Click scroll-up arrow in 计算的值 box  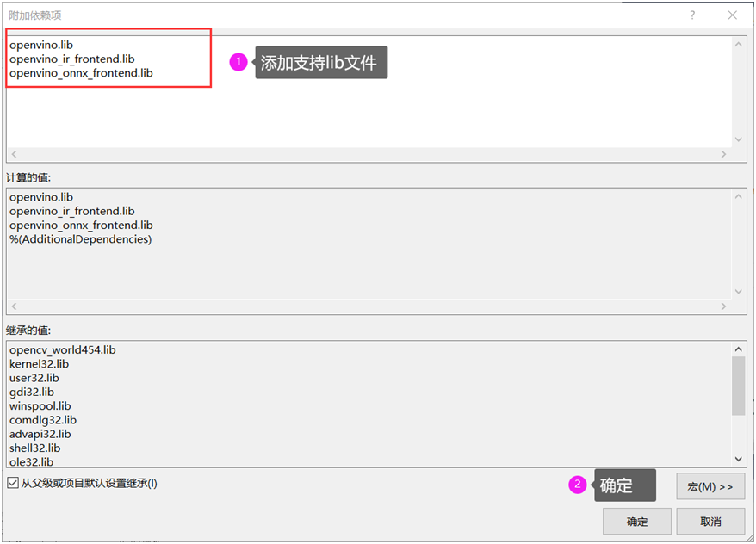(738, 196)
